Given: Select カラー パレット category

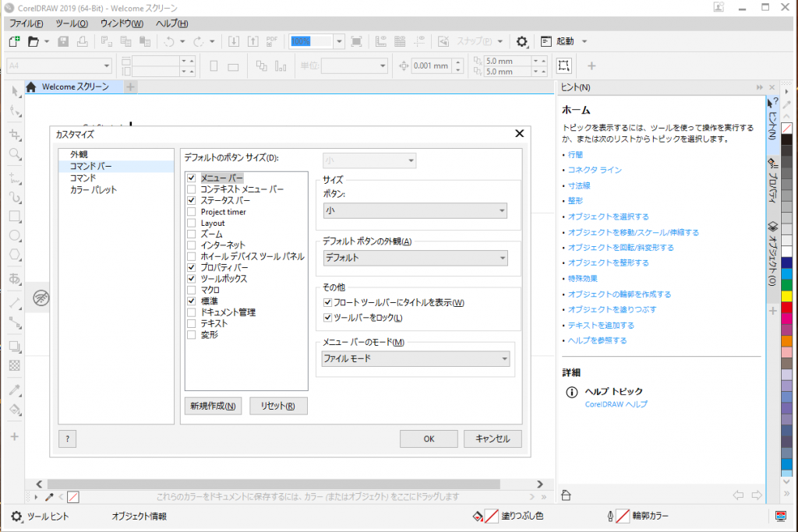Looking at the screenshot, I should pos(94,190).
